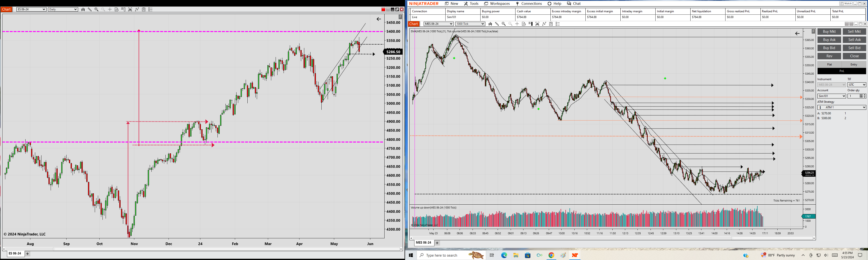Click the Sell Mkt button

[854, 32]
